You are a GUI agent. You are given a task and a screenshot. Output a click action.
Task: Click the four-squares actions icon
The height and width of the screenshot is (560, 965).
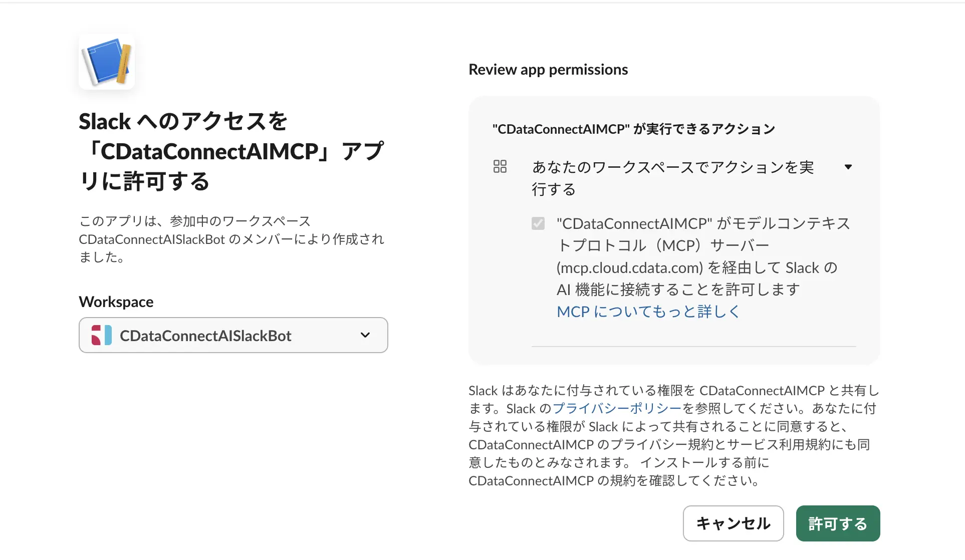(x=500, y=167)
